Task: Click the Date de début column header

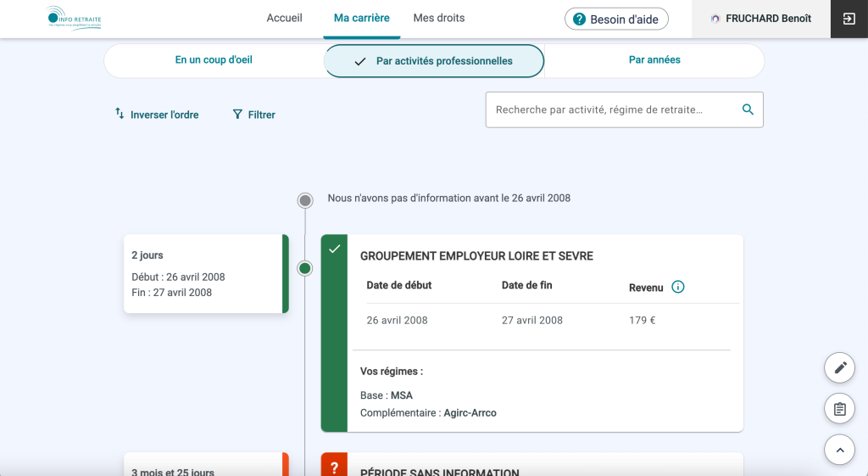Action: (399, 285)
